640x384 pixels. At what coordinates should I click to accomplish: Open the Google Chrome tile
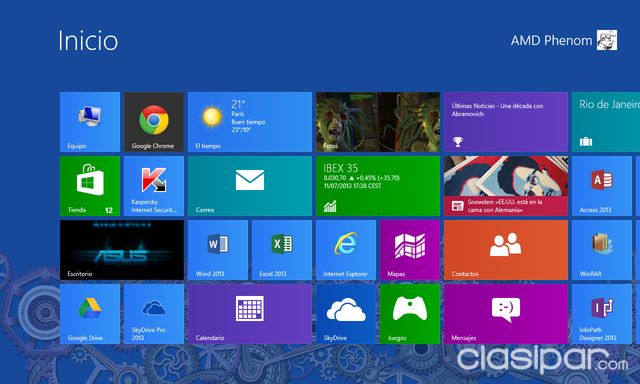154,122
